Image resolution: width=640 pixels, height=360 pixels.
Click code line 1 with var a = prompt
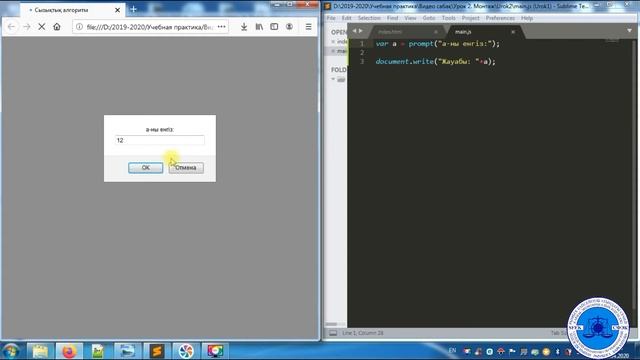[x=438, y=44]
